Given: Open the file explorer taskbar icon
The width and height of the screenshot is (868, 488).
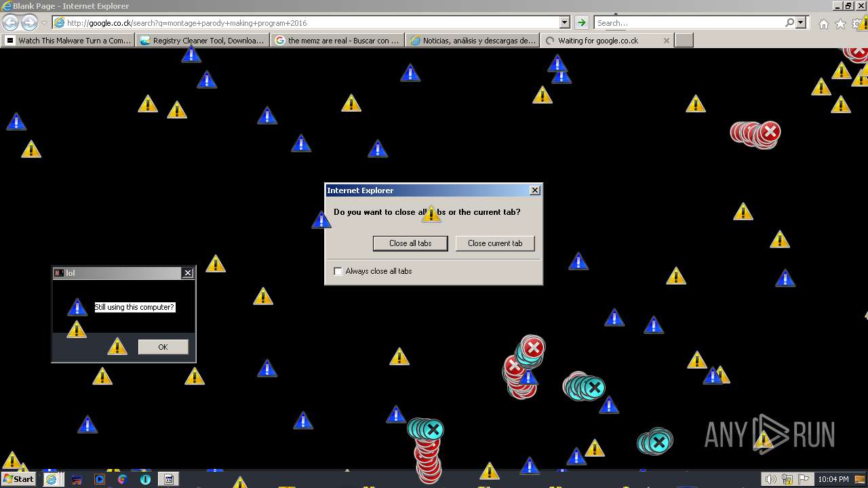Looking at the screenshot, I should [x=77, y=479].
